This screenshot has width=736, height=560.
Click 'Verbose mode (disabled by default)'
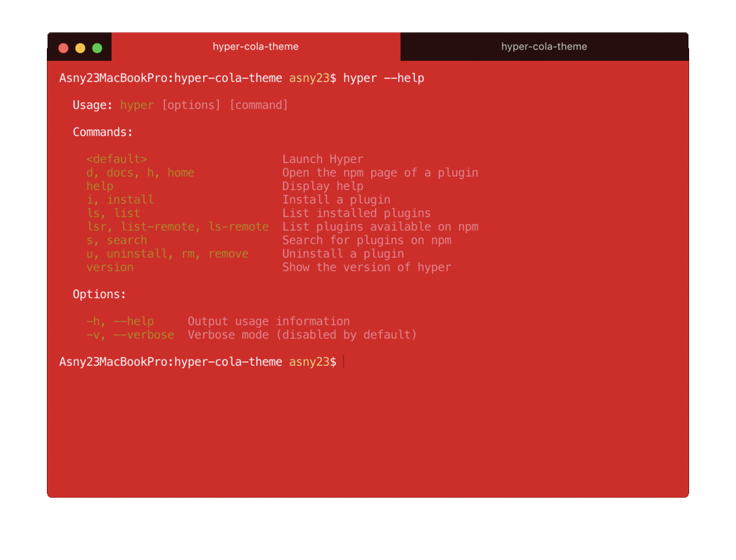pyautogui.click(x=302, y=335)
